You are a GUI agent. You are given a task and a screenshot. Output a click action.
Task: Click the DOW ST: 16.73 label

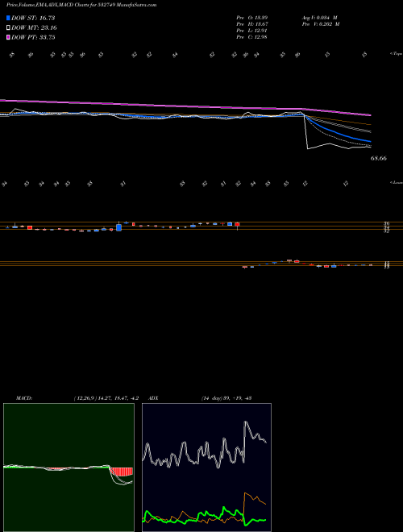click(x=33, y=18)
